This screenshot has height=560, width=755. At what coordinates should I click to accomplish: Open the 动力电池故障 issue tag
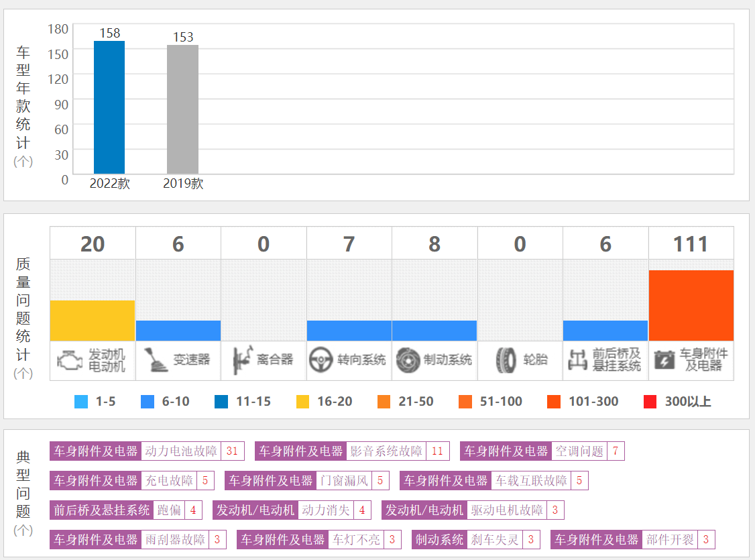181,451
